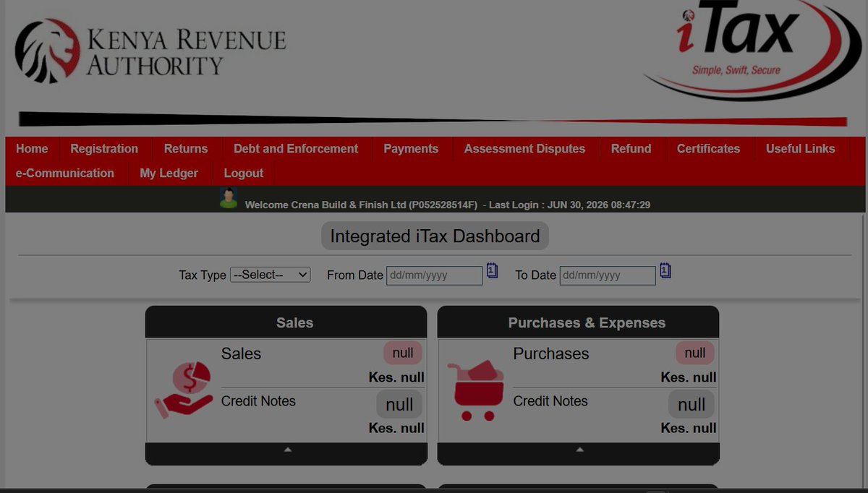Open the Certificates menu
Screen dimensions: 868x493
coord(708,149)
